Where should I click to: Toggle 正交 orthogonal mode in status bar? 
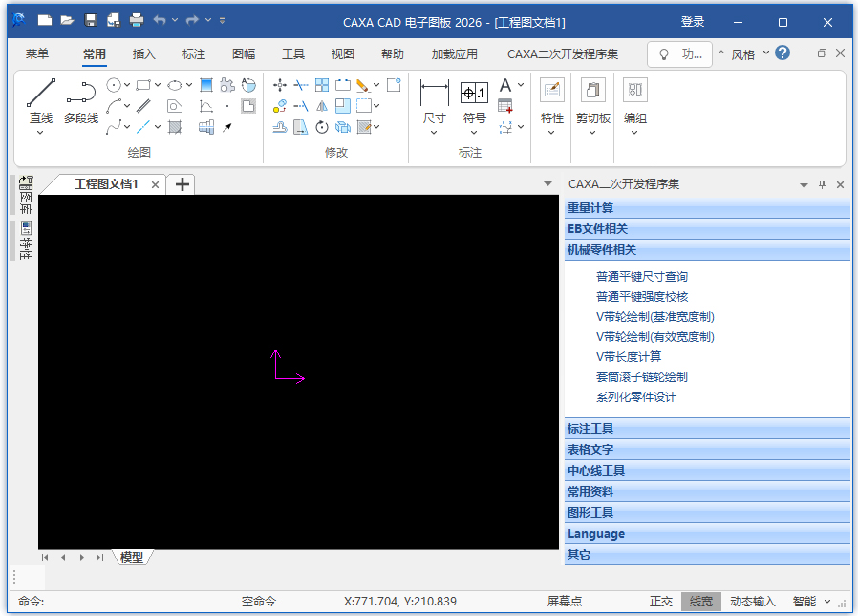click(661, 602)
